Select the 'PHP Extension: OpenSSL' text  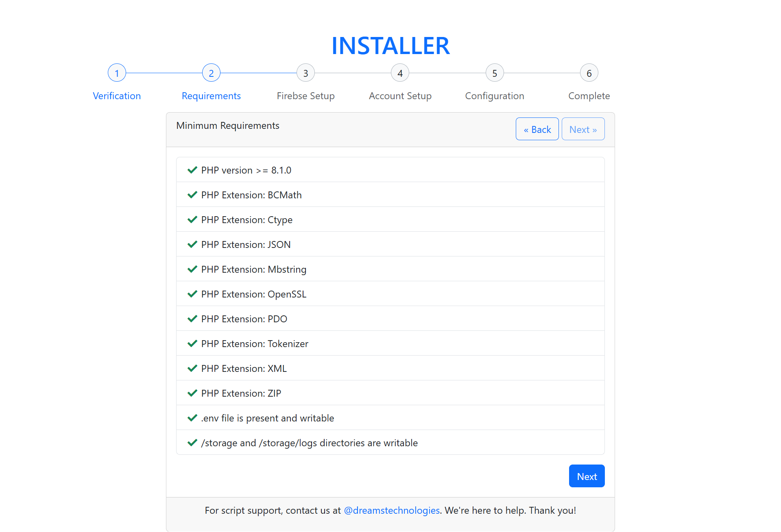[254, 294]
